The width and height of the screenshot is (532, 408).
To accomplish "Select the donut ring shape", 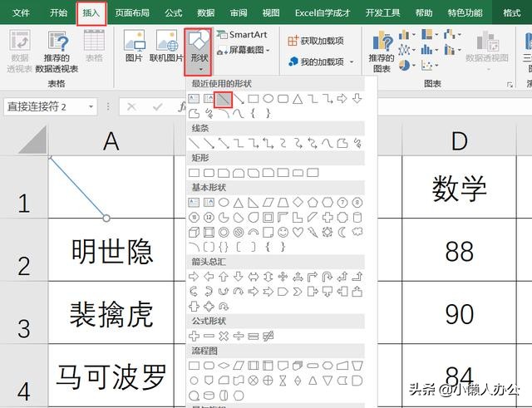I will (x=224, y=233).
